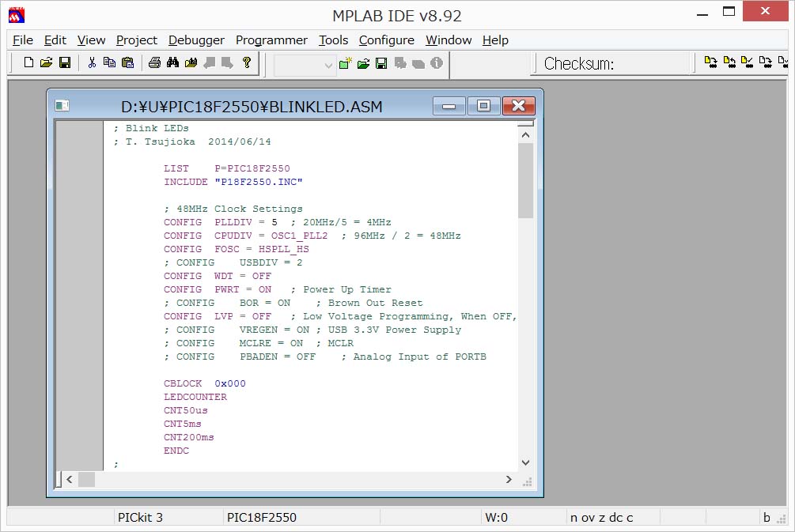
Task: Open the Tools menu
Action: (333, 40)
